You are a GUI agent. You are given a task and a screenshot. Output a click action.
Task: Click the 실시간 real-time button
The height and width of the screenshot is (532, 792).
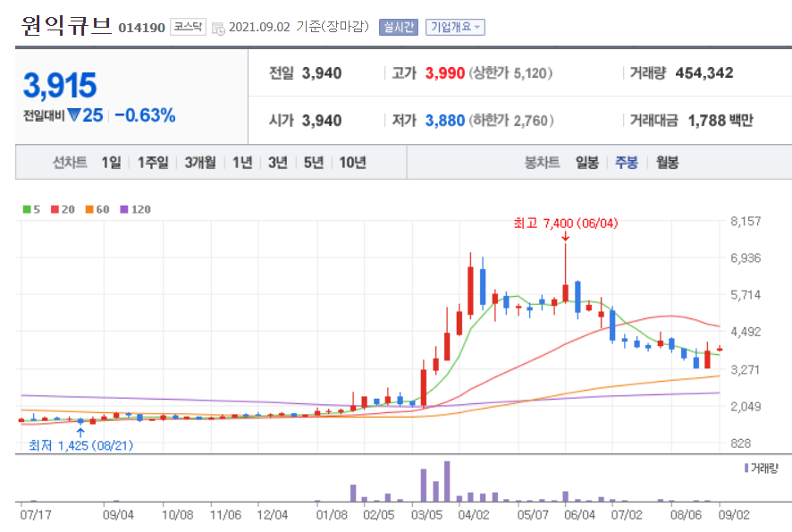click(x=399, y=28)
